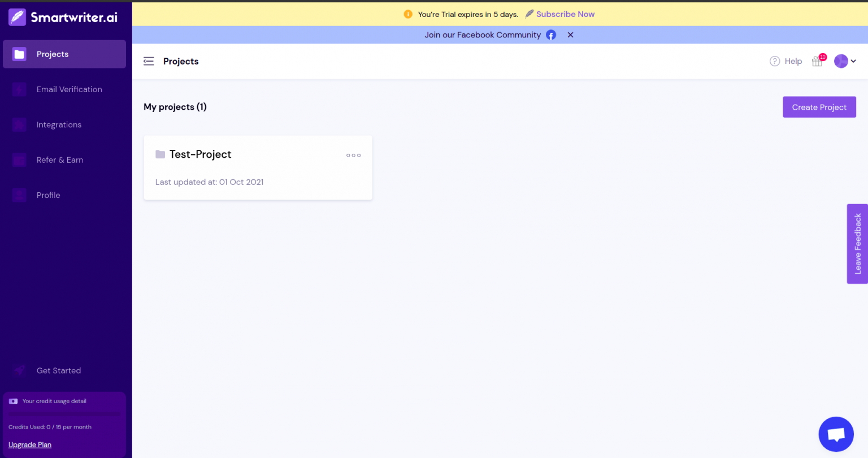This screenshot has width=868, height=458.
Task: Click the Refer & Earn sidebar icon
Action: [19, 160]
